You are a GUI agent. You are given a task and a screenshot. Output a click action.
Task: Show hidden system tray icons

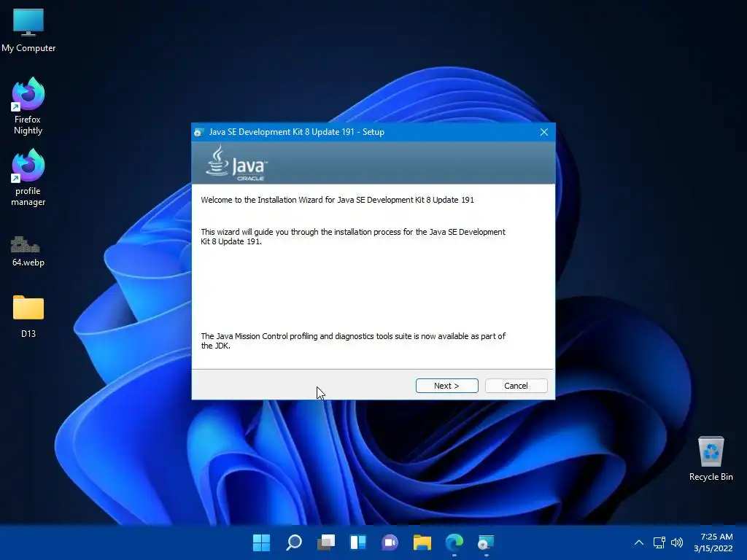639,542
